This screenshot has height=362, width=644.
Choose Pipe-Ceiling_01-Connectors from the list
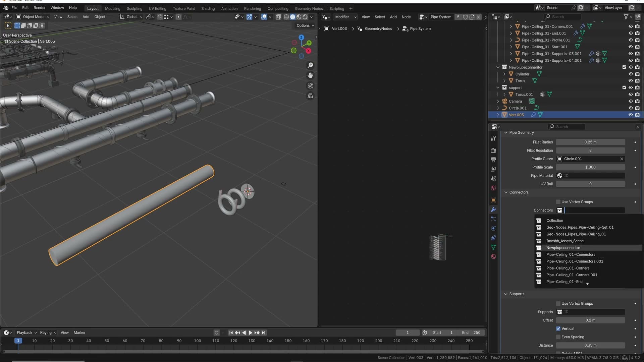click(589, 254)
